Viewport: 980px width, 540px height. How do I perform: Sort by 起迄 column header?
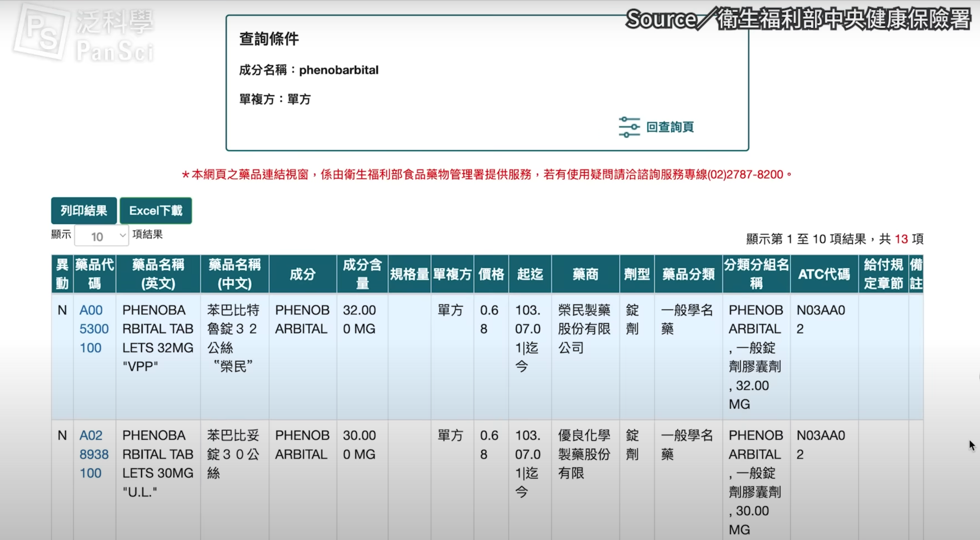click(x=530, y=274)
